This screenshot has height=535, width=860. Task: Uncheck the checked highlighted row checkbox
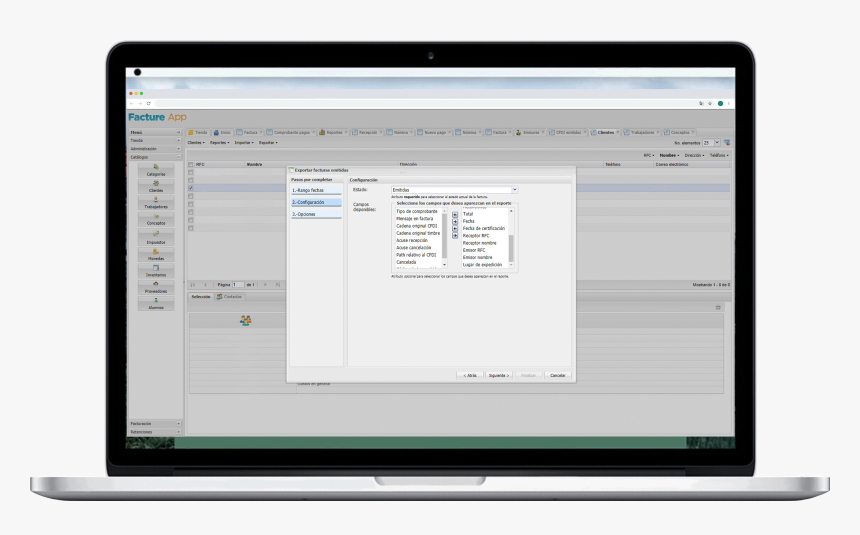tap(191, 188)
